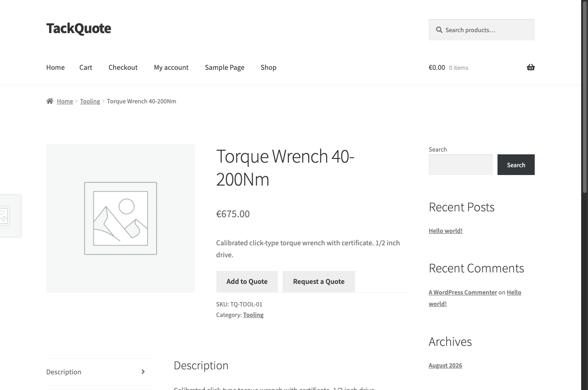Screen dimensions: 588x390
Task: Click the €675.00 price text
Action: click(x=233, y=214)
